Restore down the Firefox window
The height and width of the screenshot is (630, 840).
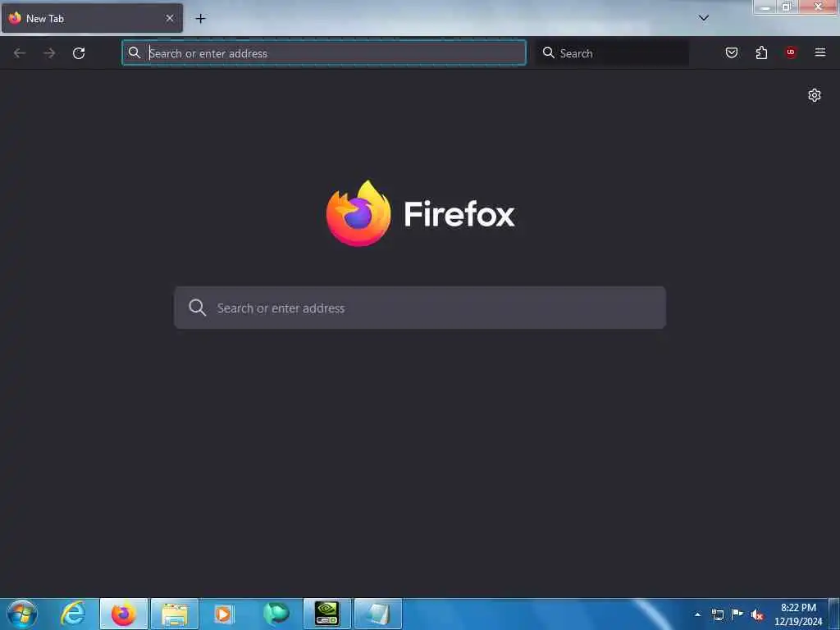(x=787, y=7)
